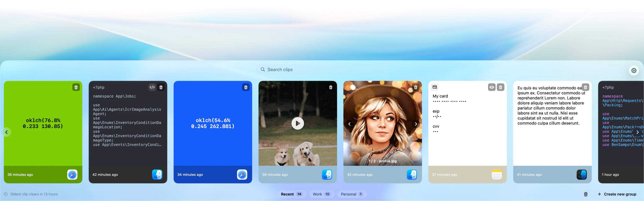Click Safari icon on green color clip
Viewport: 644px width, 201px height.
72,175
